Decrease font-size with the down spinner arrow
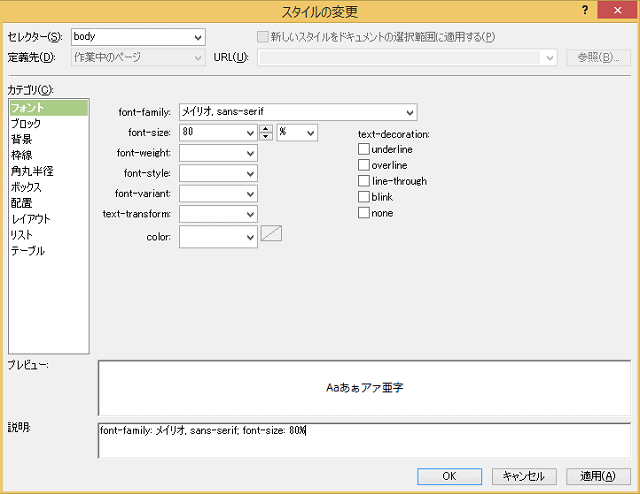 tap(266, 136)
